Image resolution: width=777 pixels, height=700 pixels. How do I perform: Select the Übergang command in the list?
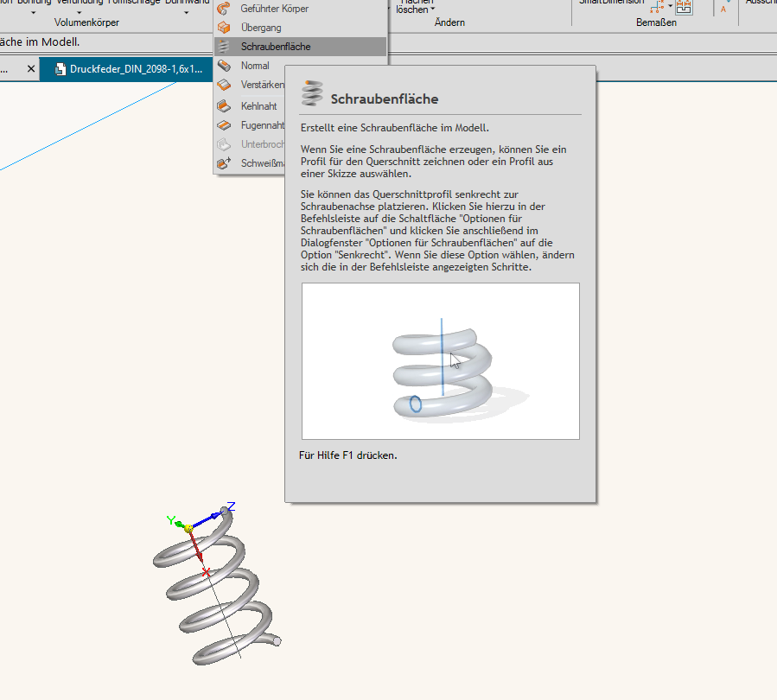click(x=300, y=28)
